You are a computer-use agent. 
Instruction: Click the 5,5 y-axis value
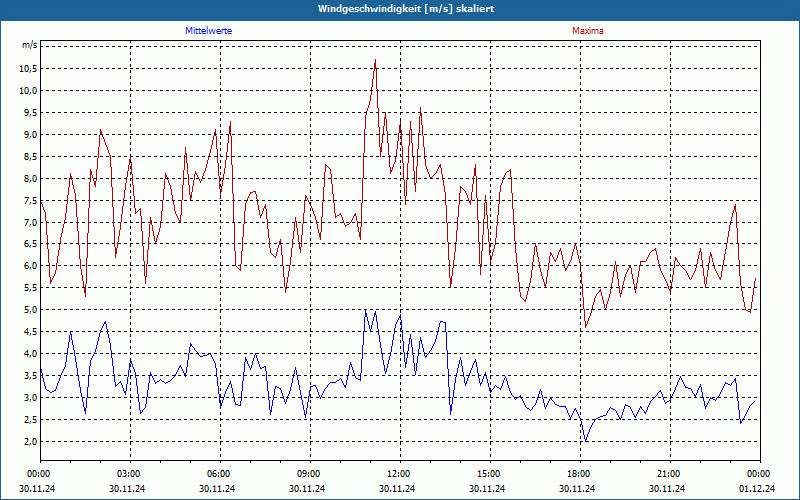30,288
